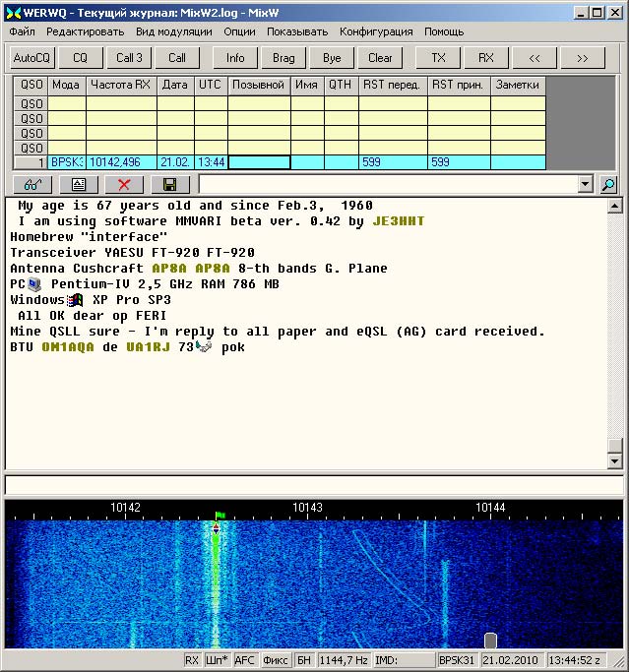The width and height of the screenshot is (629, 672).
Task: Click the receive window scrollbar thumb
Action: [615, 446]
